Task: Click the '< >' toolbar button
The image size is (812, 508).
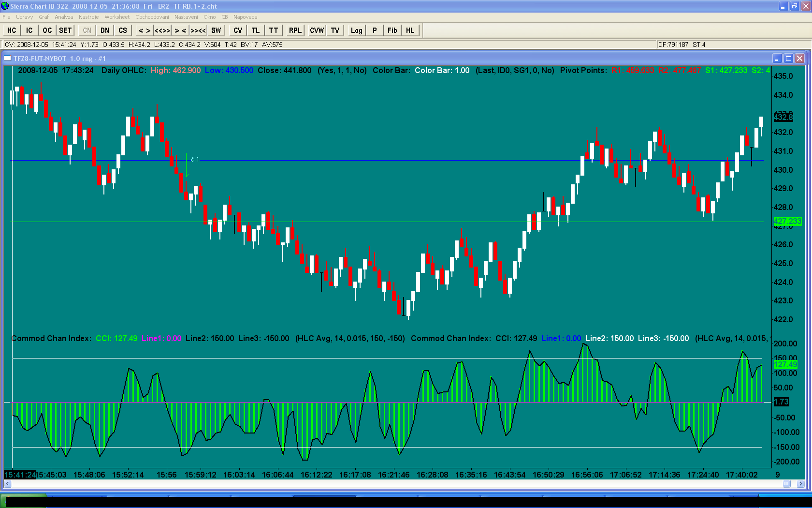Action: pyautogui.click(x=145, y=30)
